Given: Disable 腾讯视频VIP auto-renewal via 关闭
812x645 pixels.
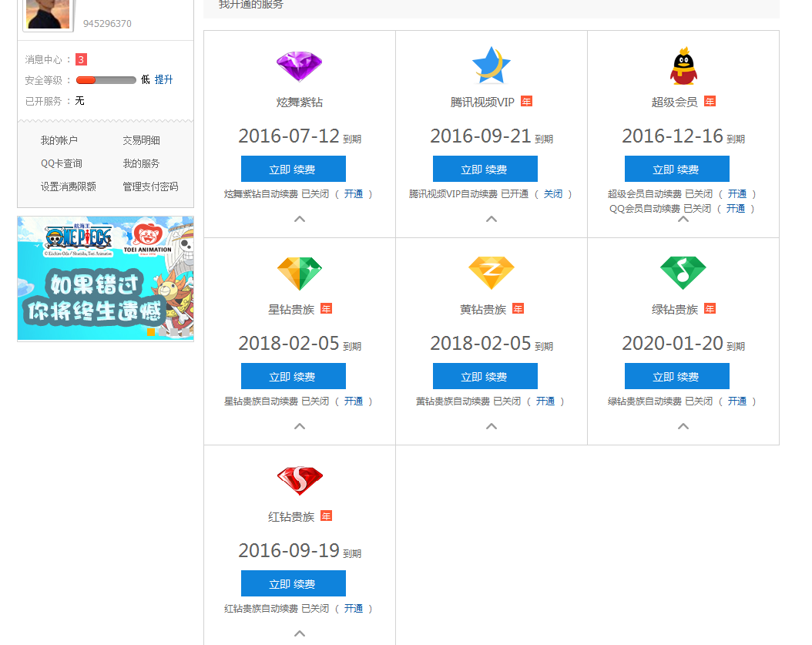Looking at the screenshot, I should 553,193.
